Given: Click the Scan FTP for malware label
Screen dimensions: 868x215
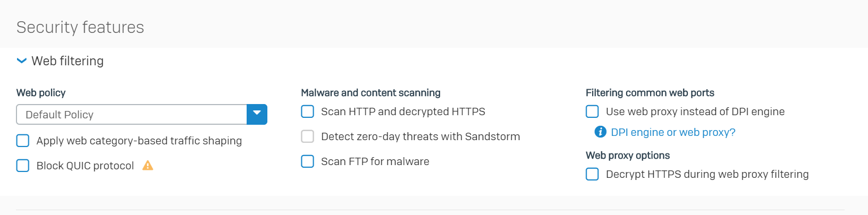Looking at the screenshot, I should pos(375,161).
